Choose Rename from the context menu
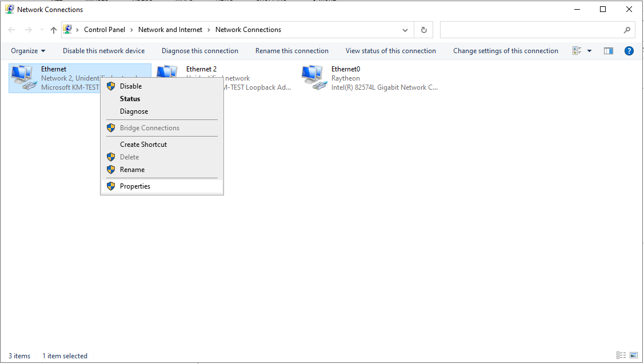The image size is (644, 364). (x=132, y=170)
